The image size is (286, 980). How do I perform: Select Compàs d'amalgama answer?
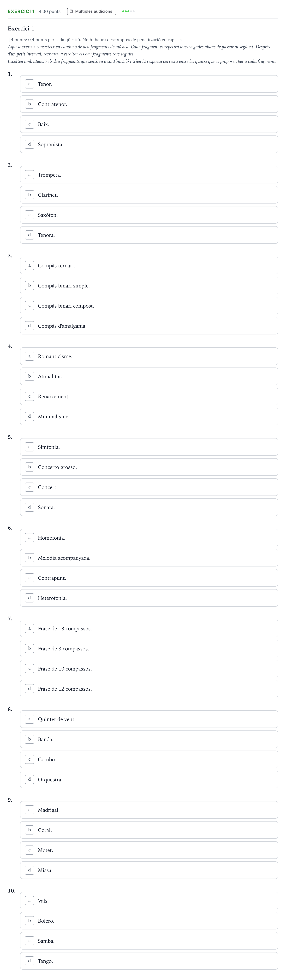(x=149, y=326)
